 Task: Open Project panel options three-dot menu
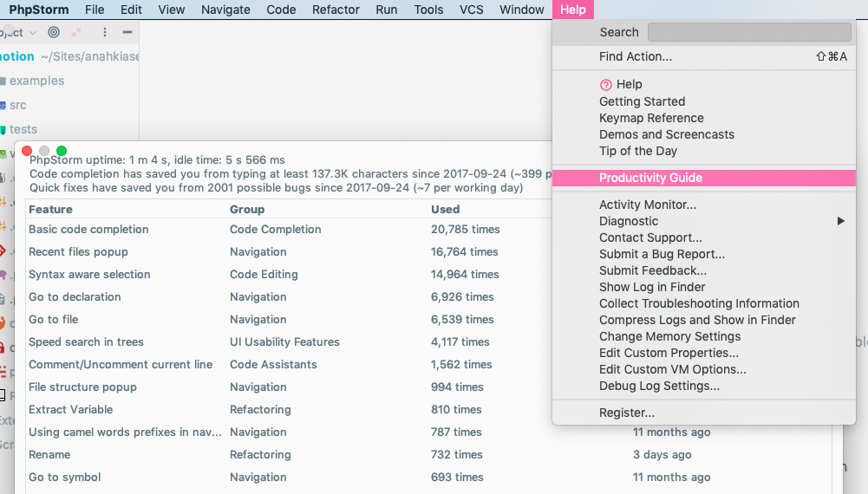coord(105,32)
